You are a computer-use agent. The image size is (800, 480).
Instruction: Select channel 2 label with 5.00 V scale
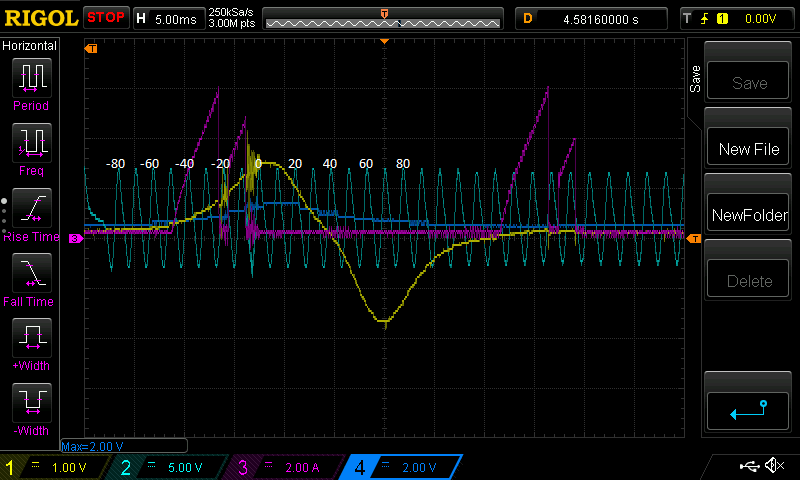pos(166,467)
